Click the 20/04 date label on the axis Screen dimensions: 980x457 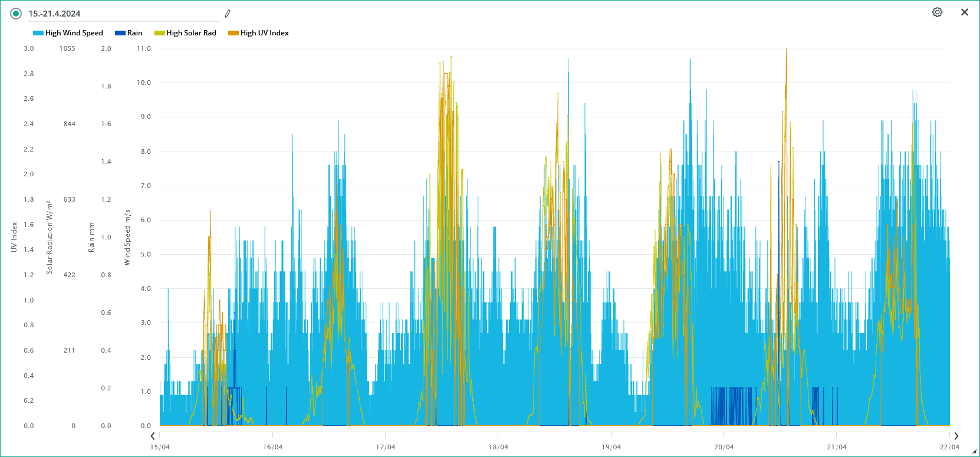point(724,447)
